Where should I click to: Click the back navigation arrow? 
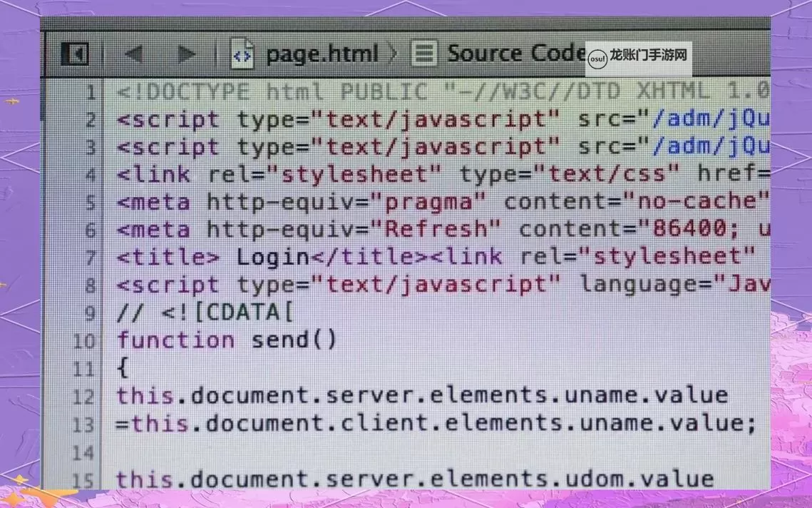[133, 54]
